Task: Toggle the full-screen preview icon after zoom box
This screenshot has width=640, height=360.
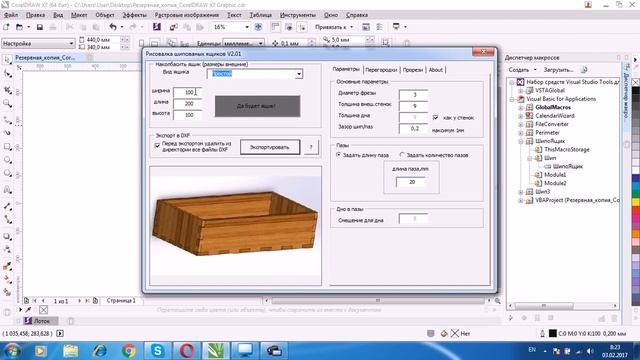Action: [x=258, y=27]
